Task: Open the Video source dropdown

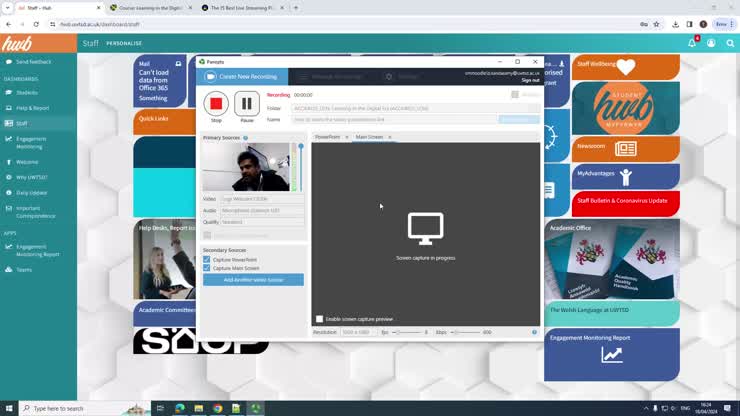Action: (262, 199)
